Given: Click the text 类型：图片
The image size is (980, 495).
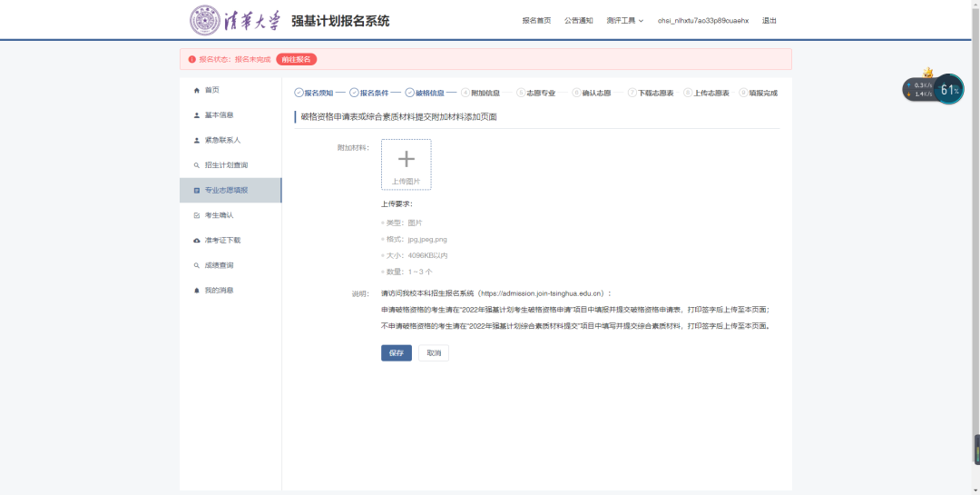Looking at the screenshot, I should click(405, 223).
